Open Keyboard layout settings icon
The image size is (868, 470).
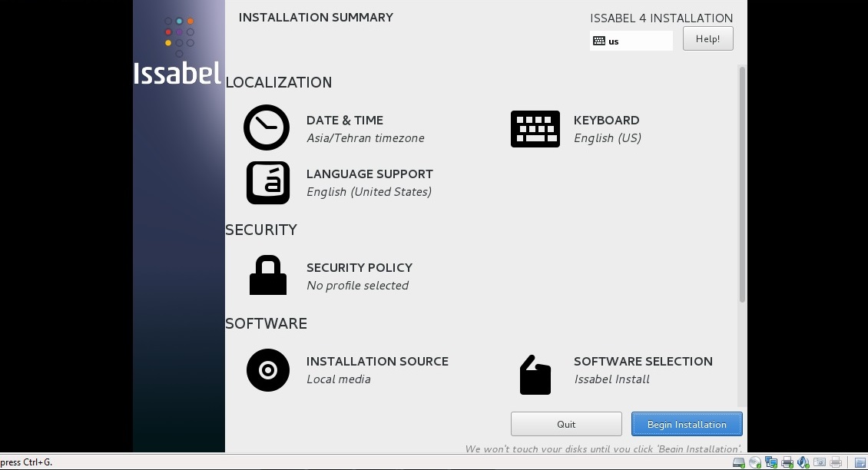click(535, 129)
